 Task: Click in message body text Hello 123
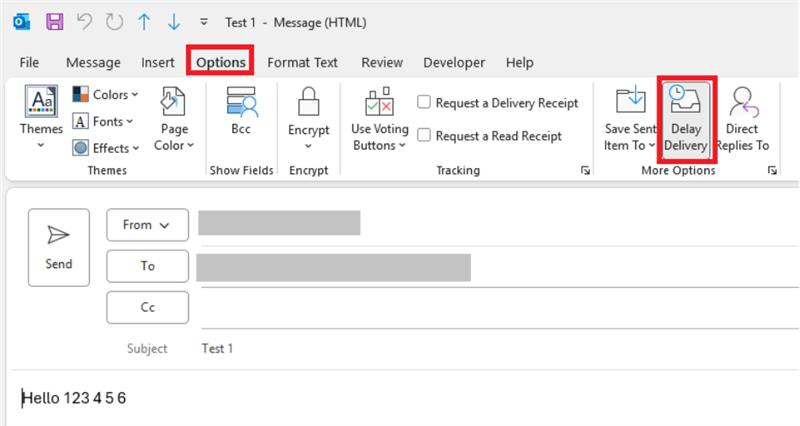click(73, 398)
